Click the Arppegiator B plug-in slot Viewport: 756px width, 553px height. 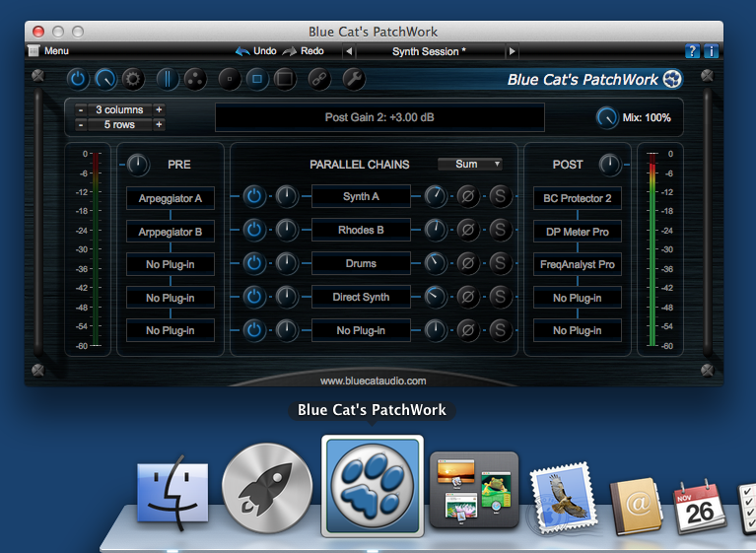tap(171, 232)
